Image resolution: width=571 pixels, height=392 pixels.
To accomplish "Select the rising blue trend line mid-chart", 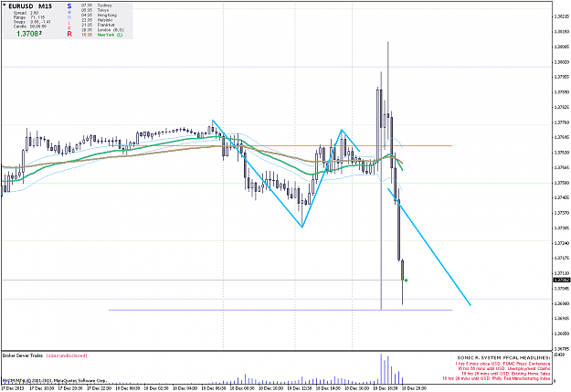I will click(x=322, y=178).
